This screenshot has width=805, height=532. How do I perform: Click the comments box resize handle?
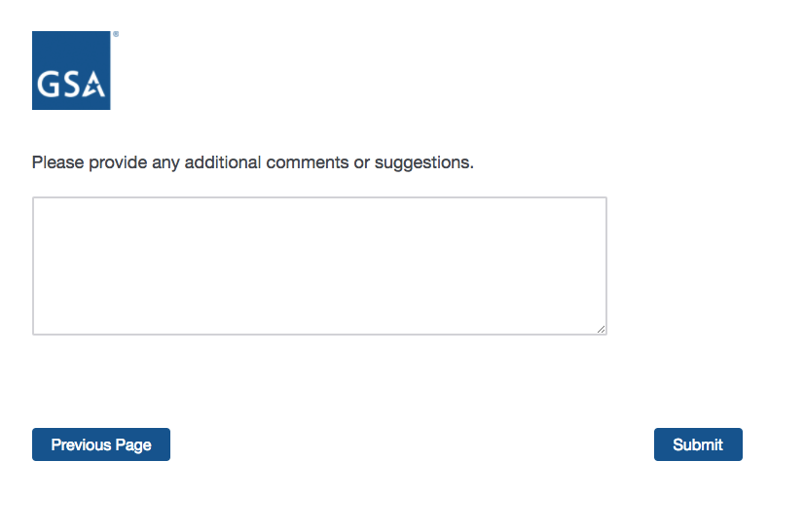pos(602,330)
